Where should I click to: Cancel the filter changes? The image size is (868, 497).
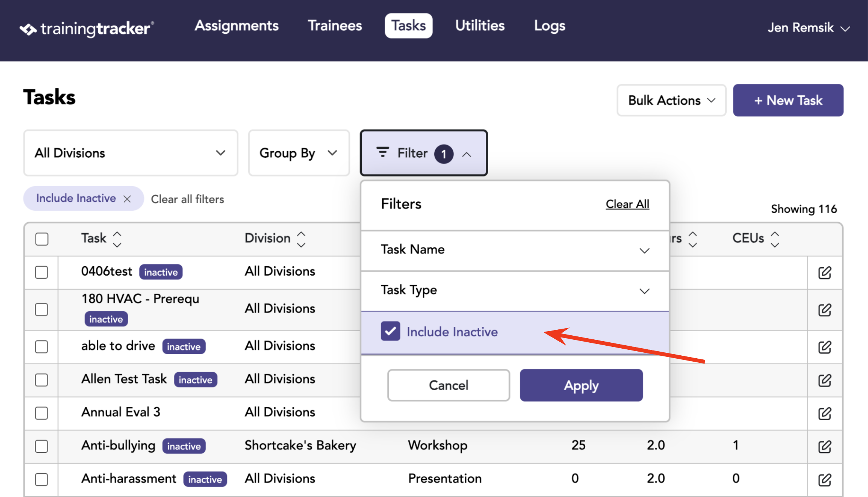click(448, 385)
